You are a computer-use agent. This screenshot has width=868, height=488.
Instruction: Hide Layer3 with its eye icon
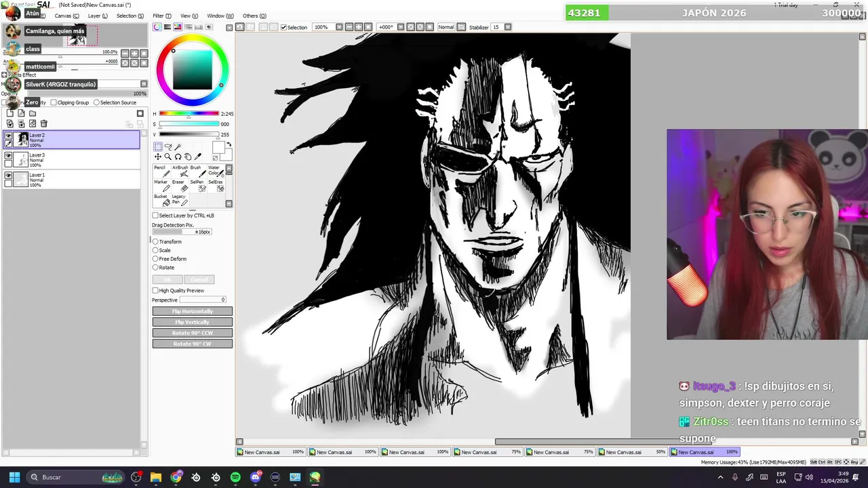[8, 156]
